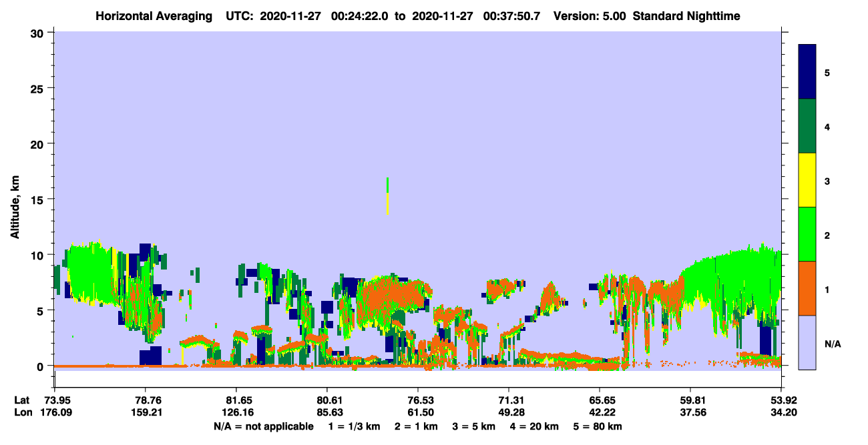Click the start time '00:24:22.0'

pyautogui.click(x=361, y=15)
